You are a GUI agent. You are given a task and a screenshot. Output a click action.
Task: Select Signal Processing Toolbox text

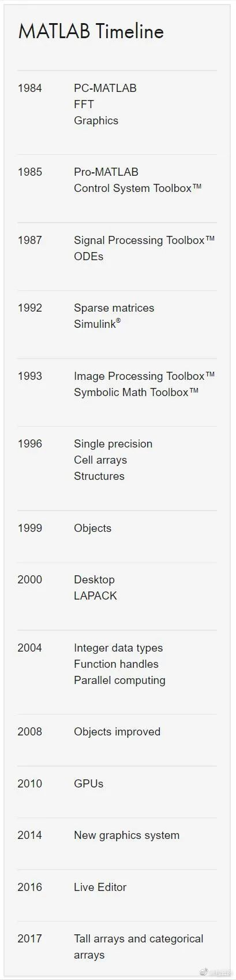[144, 241]
